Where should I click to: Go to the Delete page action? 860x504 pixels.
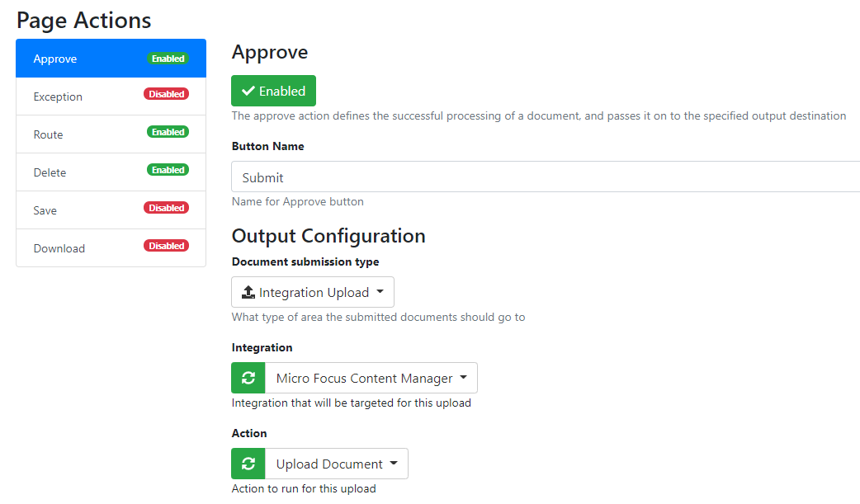point(50,172)
